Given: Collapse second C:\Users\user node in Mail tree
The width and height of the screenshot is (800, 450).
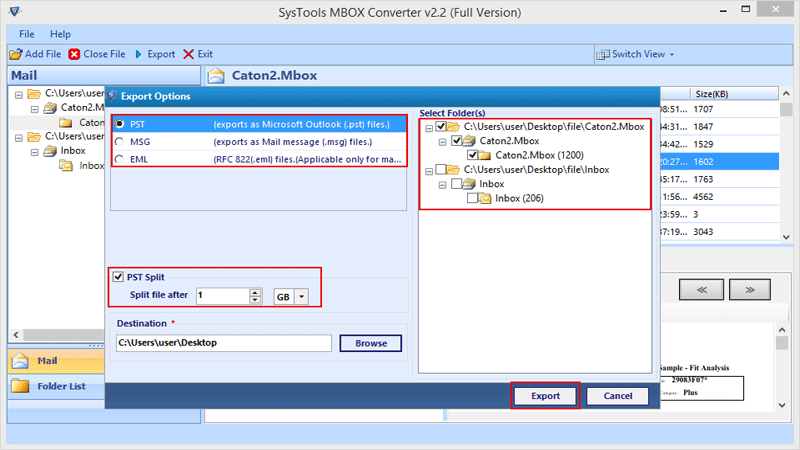Looking at the screenshot, I should (x=19, y=137).
